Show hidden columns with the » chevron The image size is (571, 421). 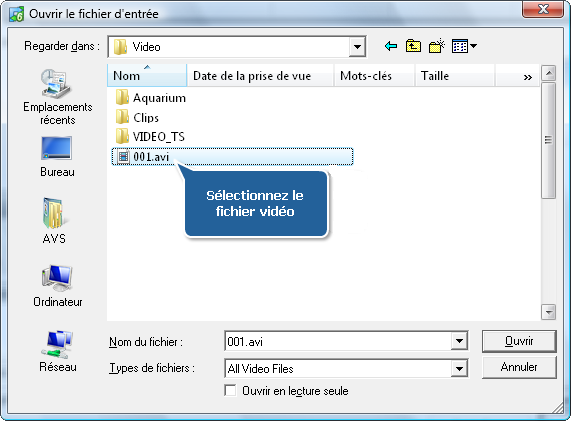click(x=527, y=77)
